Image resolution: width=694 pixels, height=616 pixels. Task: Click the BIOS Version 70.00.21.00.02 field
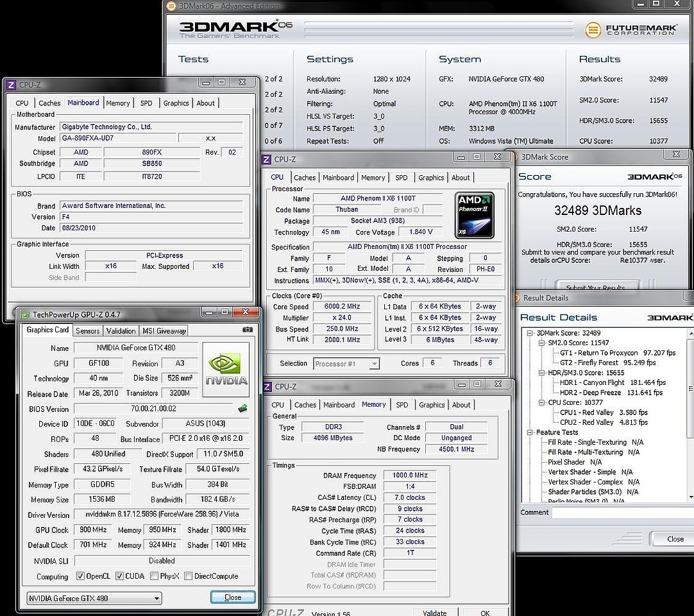click(x=153, y=409)
